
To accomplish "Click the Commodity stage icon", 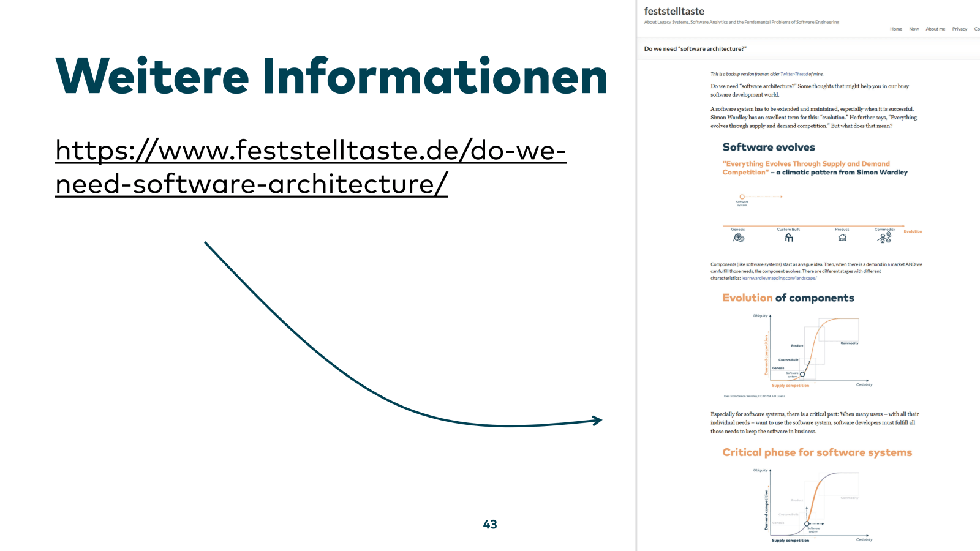I will [884, 238].
